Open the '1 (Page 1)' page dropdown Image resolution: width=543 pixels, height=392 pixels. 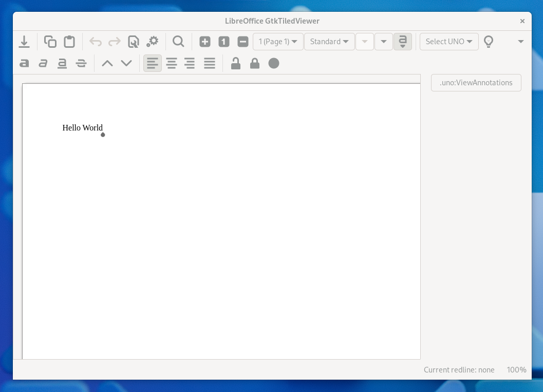[278, 42]
